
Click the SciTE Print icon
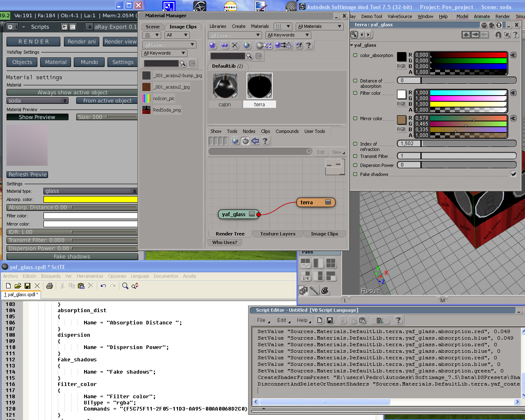[50, 286]
